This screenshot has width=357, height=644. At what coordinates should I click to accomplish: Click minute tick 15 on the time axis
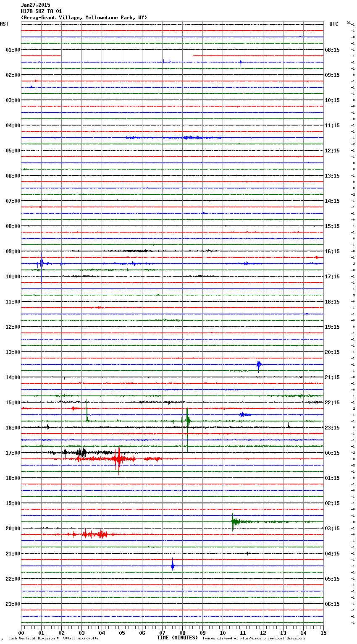coord(323,633)
